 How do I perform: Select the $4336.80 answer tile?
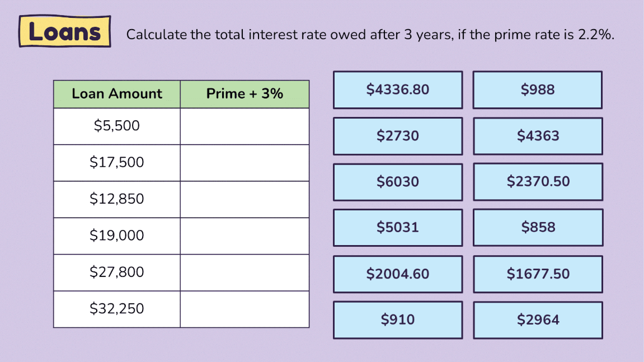398,90
